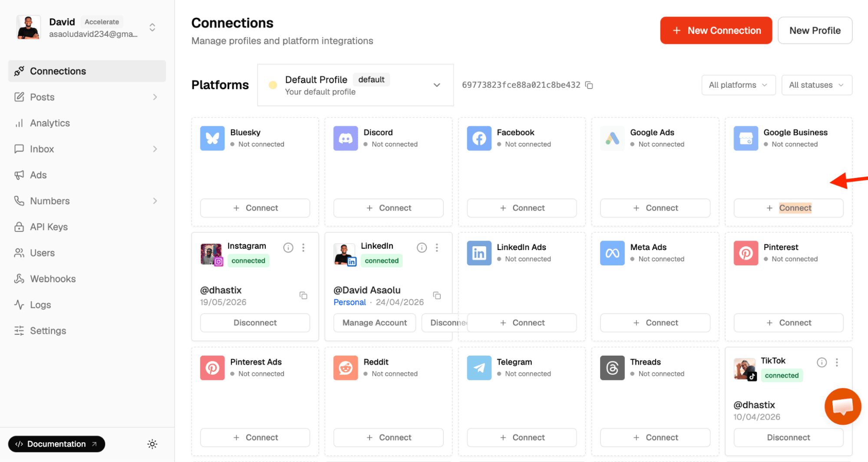The width and height of the screenshot is (868, 462).
Task: Connect the Google Business platform
Action: [788, 208]
